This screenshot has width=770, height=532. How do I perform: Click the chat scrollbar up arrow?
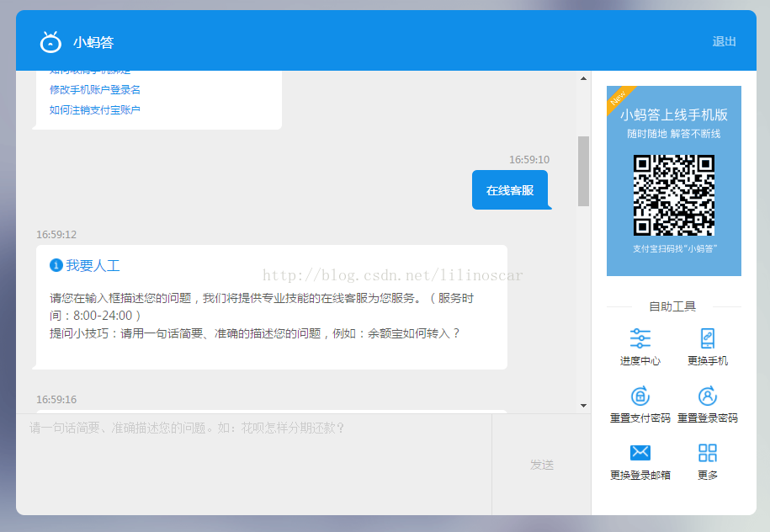pyautogui.click(x=583, y=78)
